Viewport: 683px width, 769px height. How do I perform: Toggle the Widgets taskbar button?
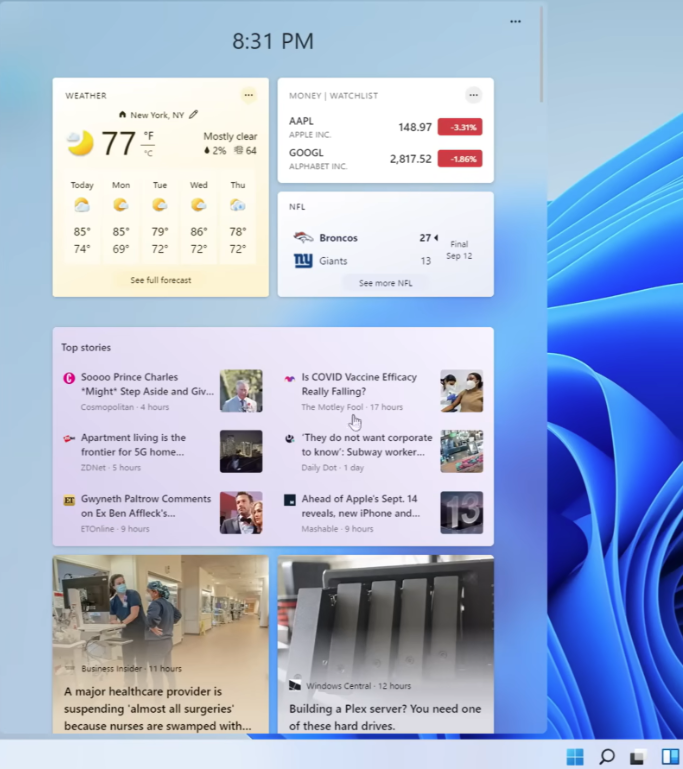(670, 756)
